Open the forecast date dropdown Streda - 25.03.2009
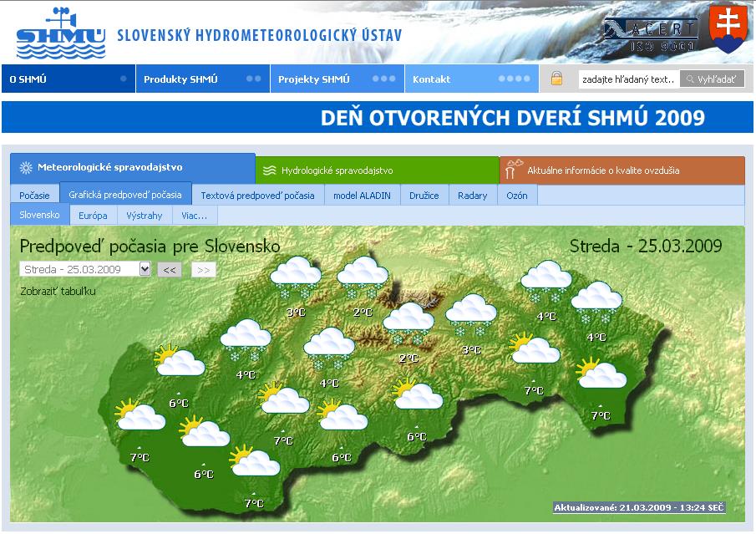Screen dimensions: 756x534 pos(145,269)
